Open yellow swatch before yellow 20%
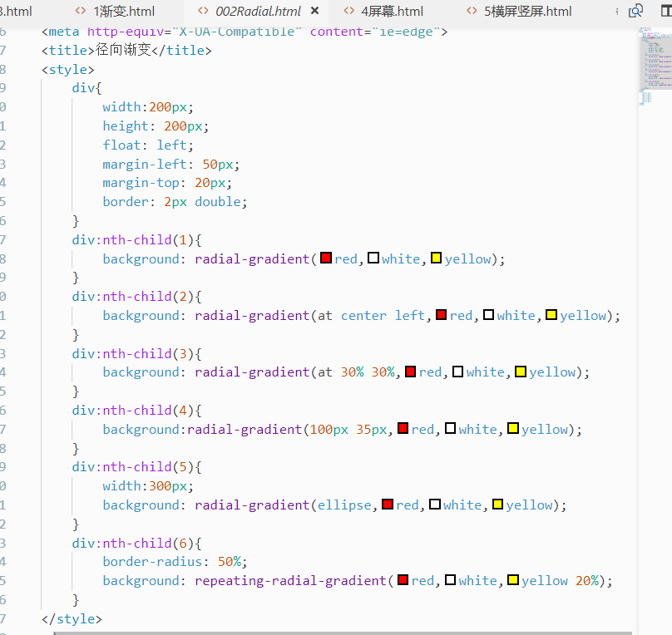Image resolution: width=672 pixels, height=635 pixels. tap(512, 580)
